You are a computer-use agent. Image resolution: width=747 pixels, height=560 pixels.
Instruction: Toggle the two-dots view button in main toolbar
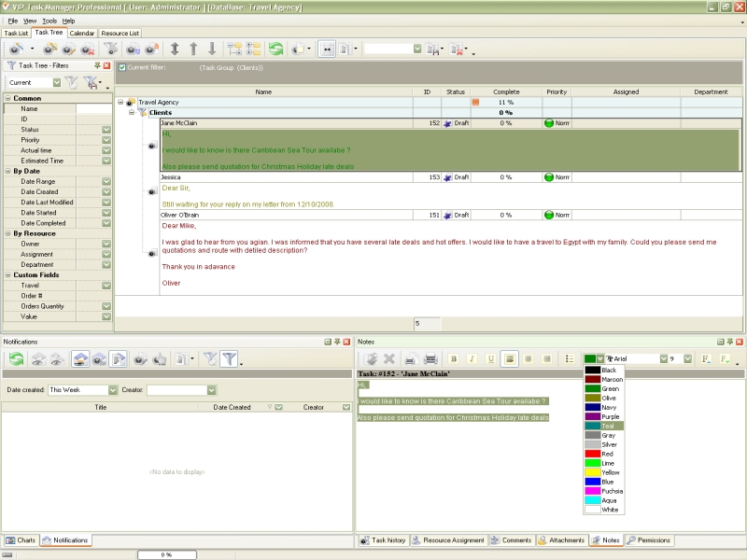[x=327, y=49]
